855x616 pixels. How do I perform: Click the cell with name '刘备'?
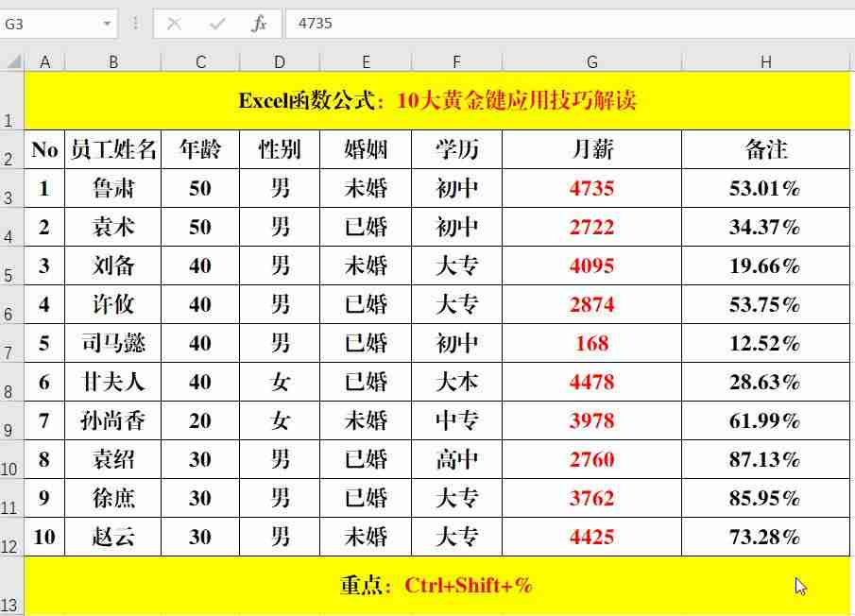112,265
